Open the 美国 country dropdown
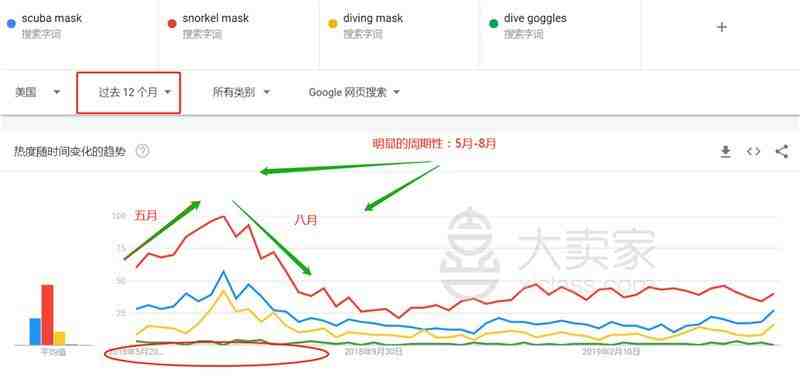 pyautogui.click(x=38, y=92)
